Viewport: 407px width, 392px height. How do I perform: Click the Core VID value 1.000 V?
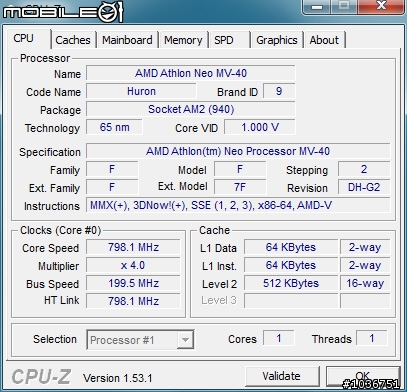[260, 127]
